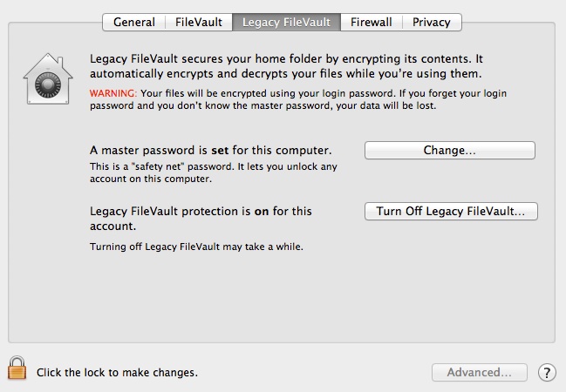Click Turn Off Legacy FileVault... button
566x392 pixels.
point(450,212)
